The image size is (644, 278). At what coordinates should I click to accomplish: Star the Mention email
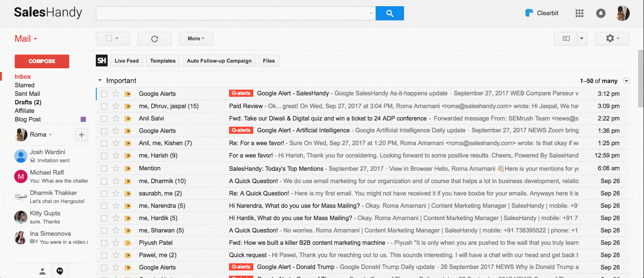116,168
